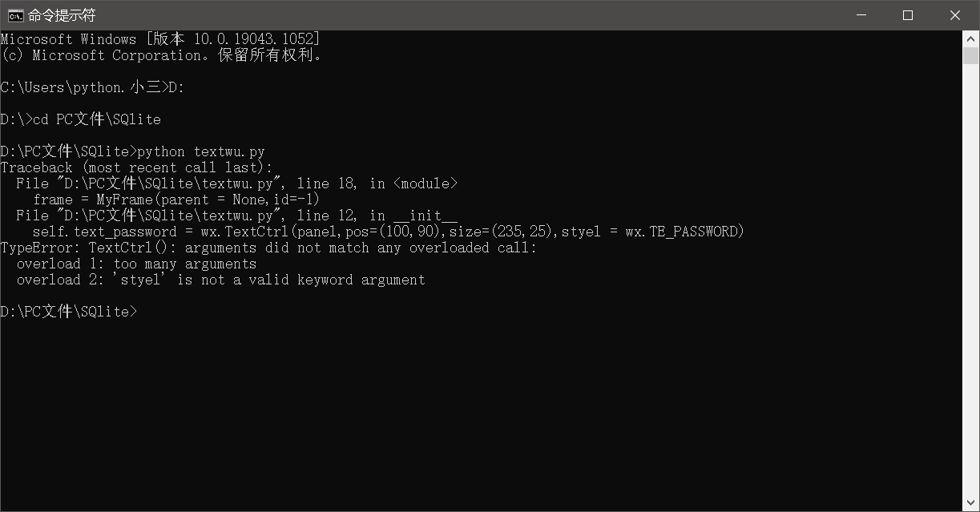
Task: Maximize the 命令提示符 window
Action: point(908,15)
